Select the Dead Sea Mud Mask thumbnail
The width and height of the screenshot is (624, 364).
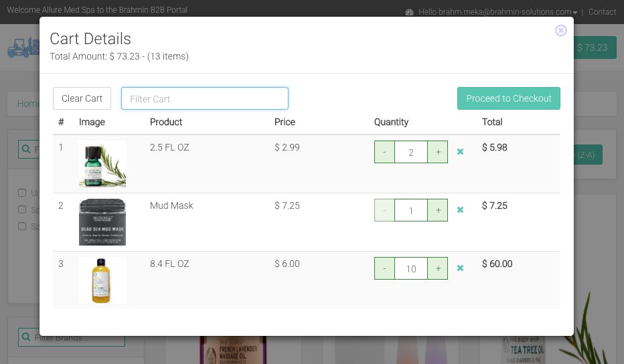click(x=102, y=222)
